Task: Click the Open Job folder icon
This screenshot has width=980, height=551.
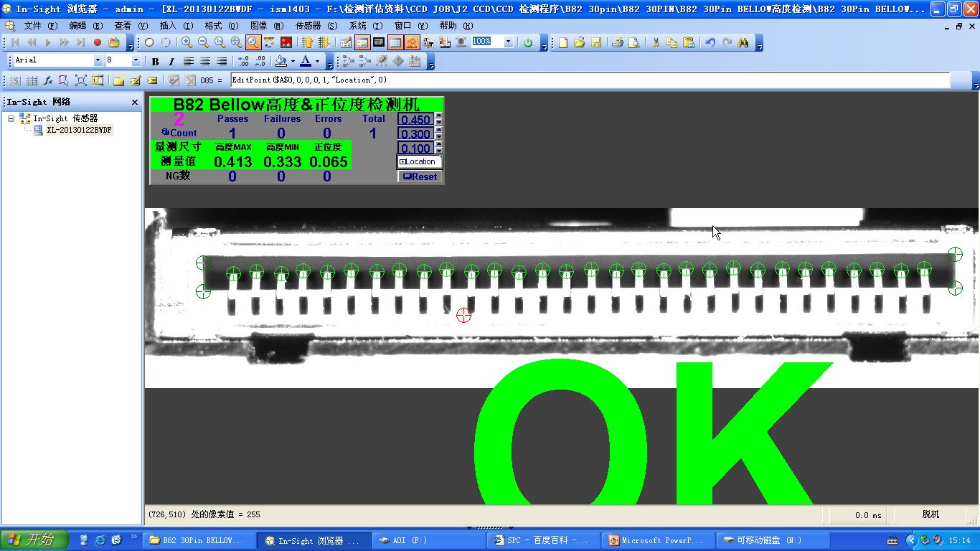Action: (x=580, y=42)
